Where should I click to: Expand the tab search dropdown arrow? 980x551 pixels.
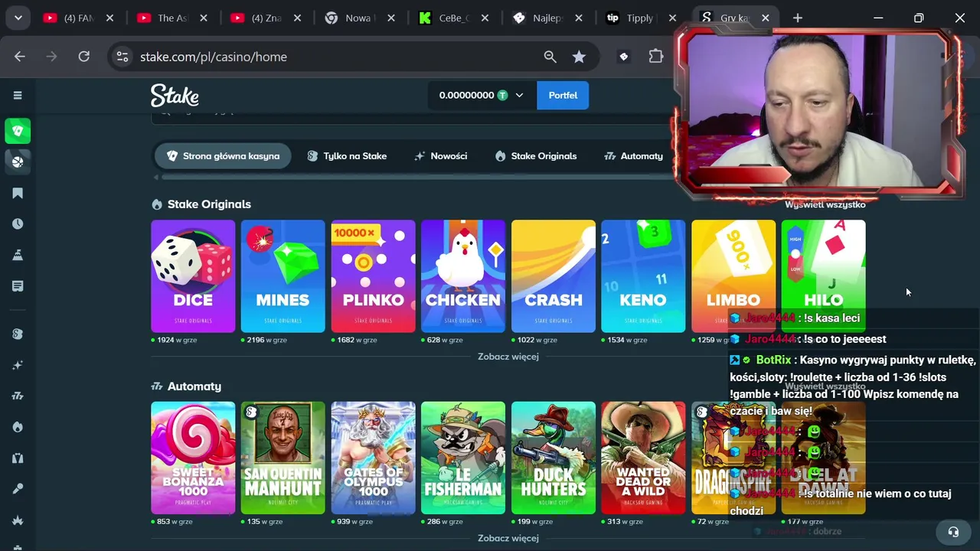tap(18, 18)
